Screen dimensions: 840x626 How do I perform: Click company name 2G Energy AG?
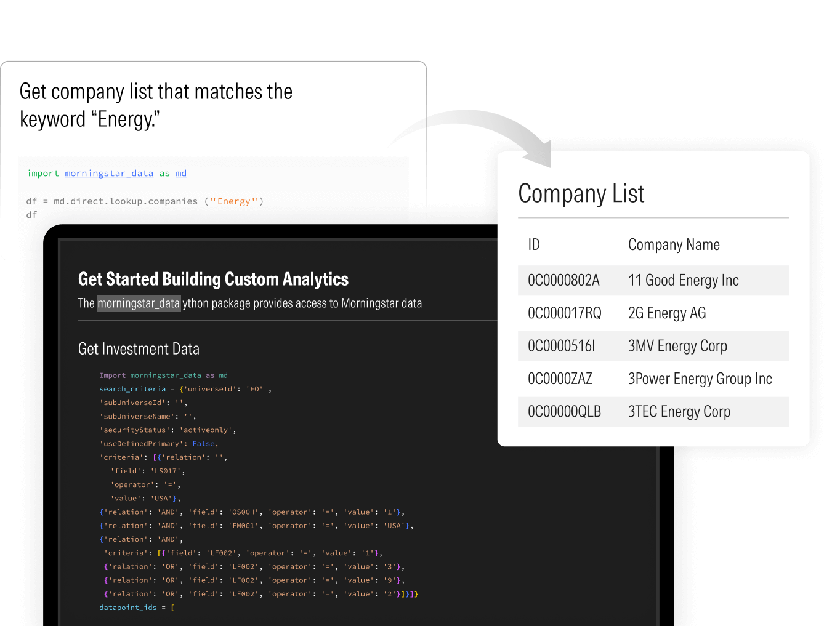pyautogui.click(x=667, y=313)
